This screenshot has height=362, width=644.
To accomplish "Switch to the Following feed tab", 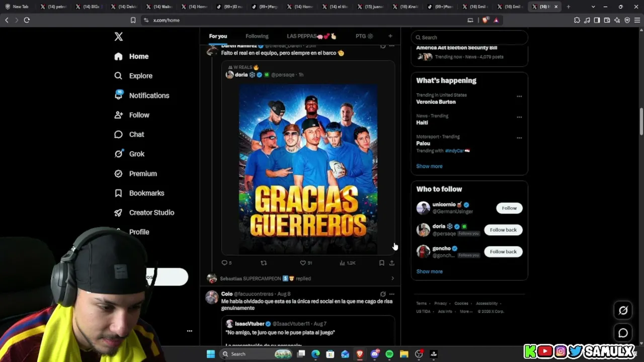I will [257, 36].
